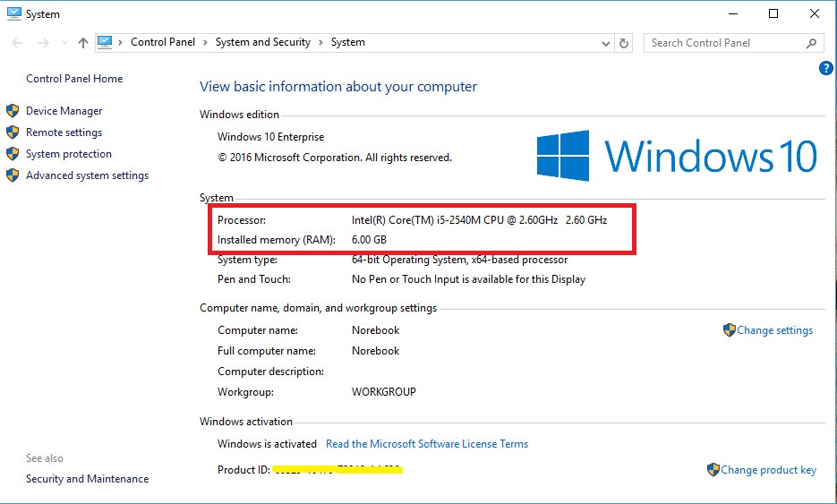The width and height of the screenshot is (837, 504).
Task: Click the Full computer name value Norebook
Action: click(375, 351)
